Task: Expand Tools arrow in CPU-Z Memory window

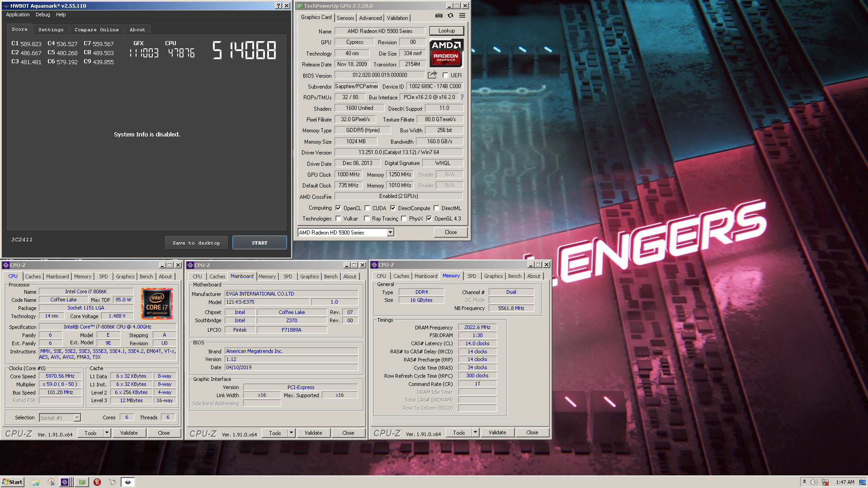Action: [475, 432]
